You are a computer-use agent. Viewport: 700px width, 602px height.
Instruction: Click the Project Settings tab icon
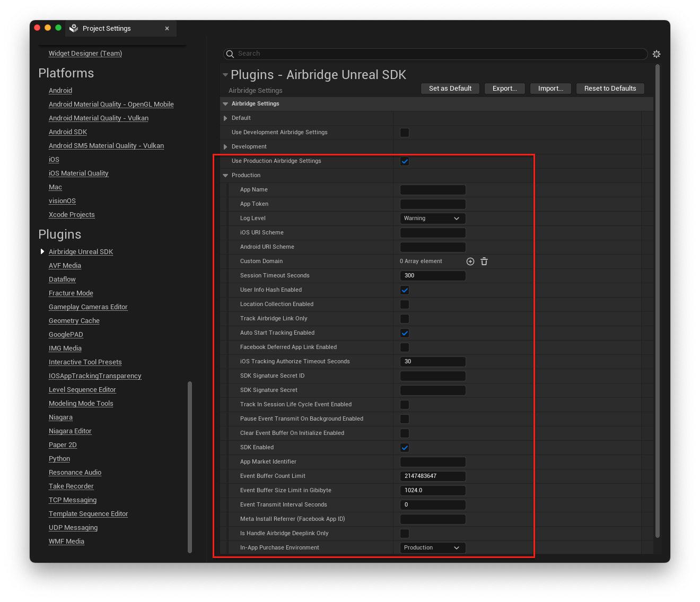pos(74,28)
